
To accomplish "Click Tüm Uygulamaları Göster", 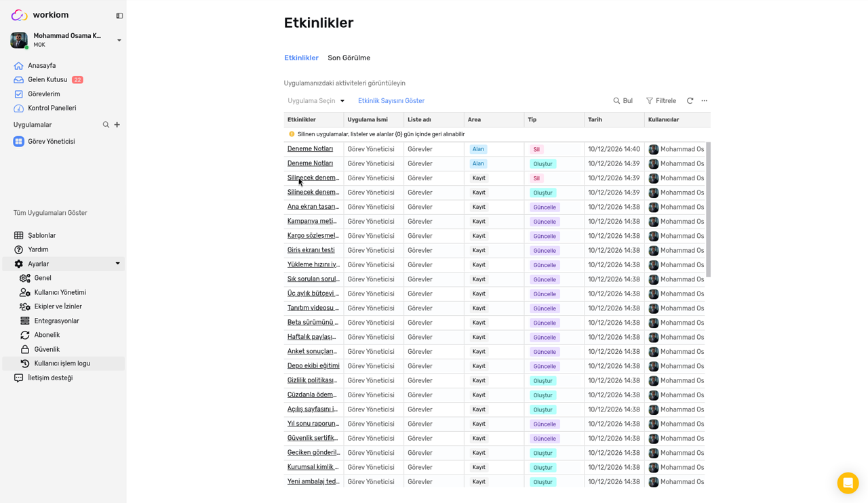I will [x=50, y=213].
